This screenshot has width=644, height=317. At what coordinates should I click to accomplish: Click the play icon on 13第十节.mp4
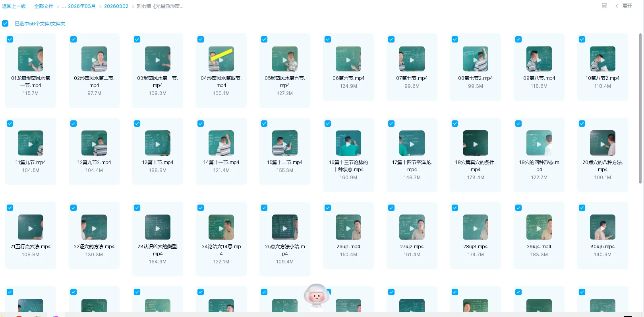click(x=158, y=145)
